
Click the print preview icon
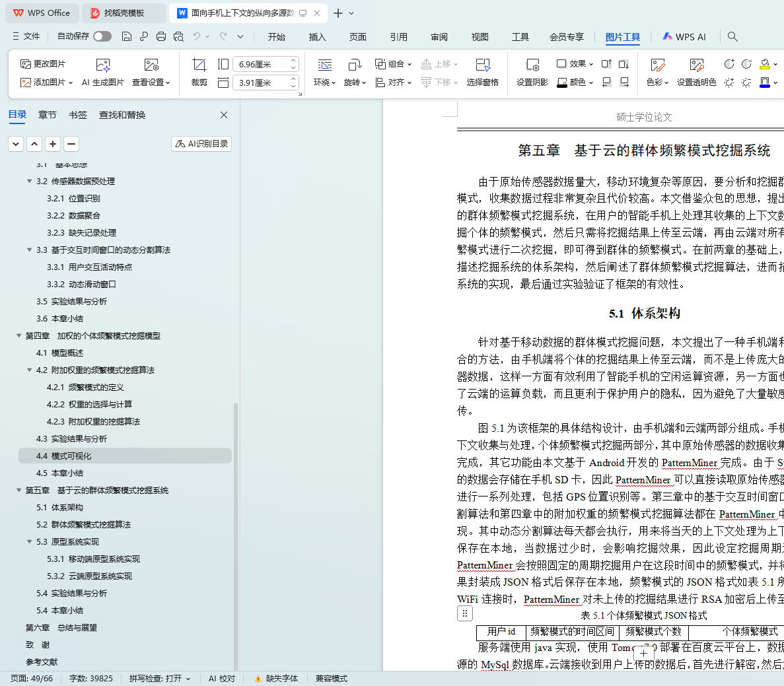[x=178, y=36]
